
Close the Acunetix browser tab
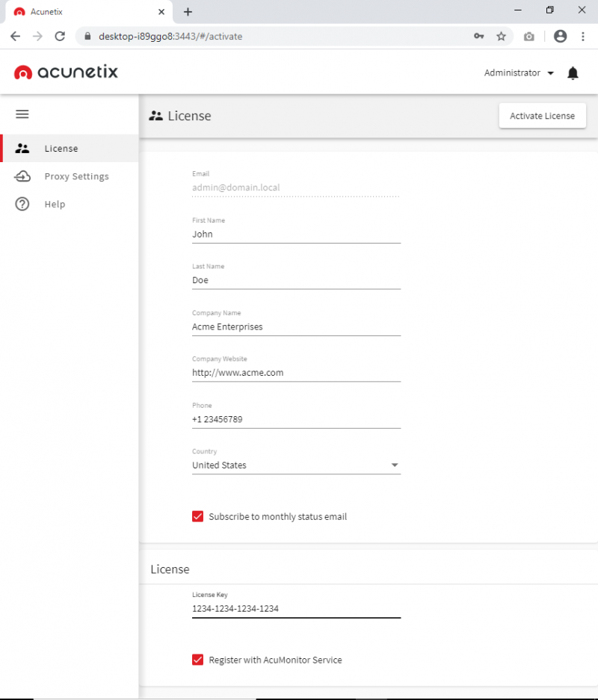pyautogui.click(x=161, y=12)
